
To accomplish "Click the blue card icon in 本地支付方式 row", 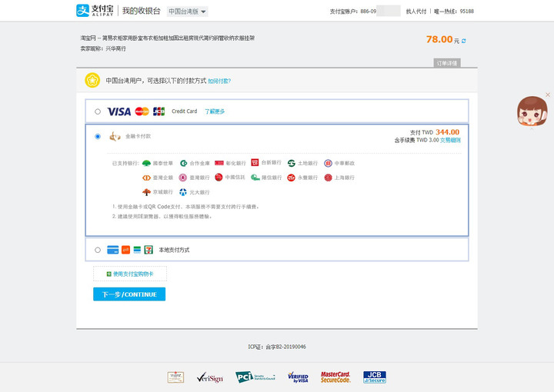I will (112, 250).
